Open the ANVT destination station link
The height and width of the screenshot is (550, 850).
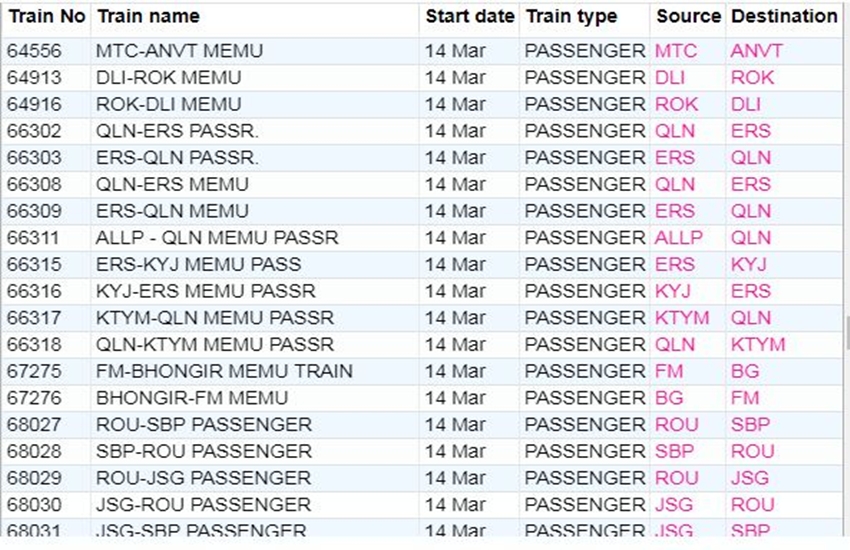(757, 51)
